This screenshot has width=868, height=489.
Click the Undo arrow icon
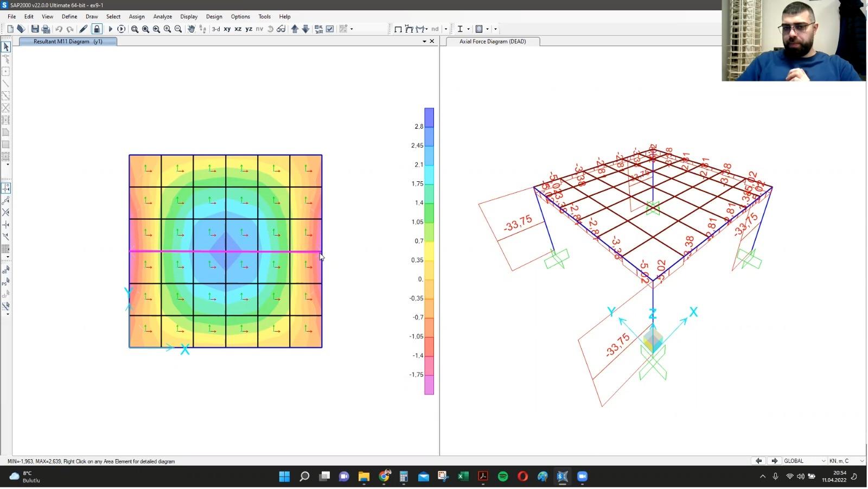59,29
